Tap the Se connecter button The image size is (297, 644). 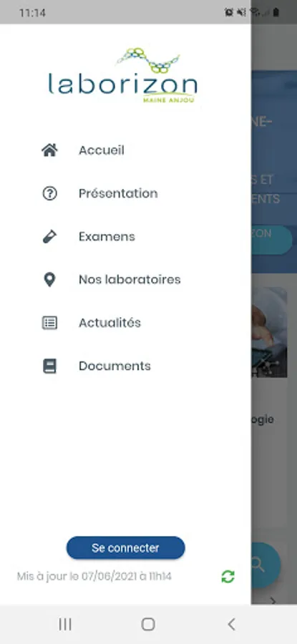coord(126,548)
